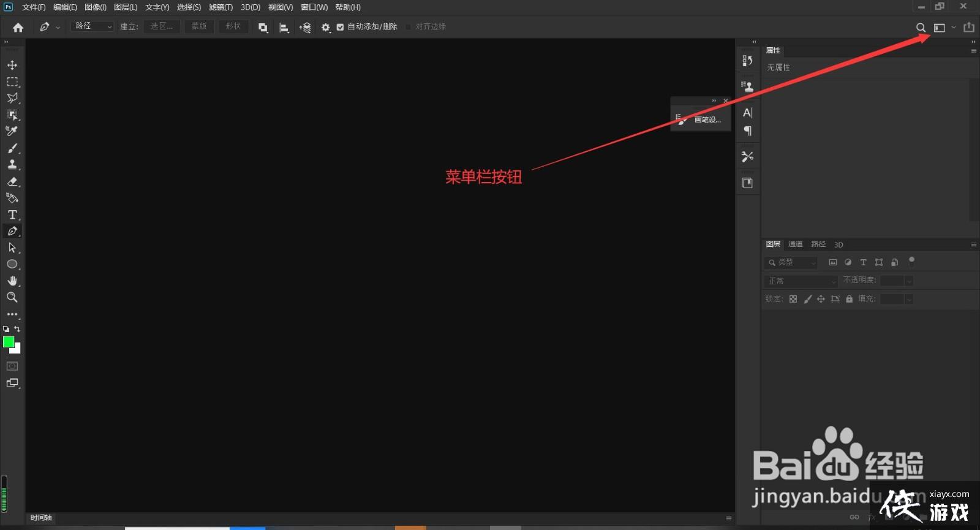Expand the workspace switcher dropdown
The height and width of the screenshot is (530, 980).
[x=953, y=28]
